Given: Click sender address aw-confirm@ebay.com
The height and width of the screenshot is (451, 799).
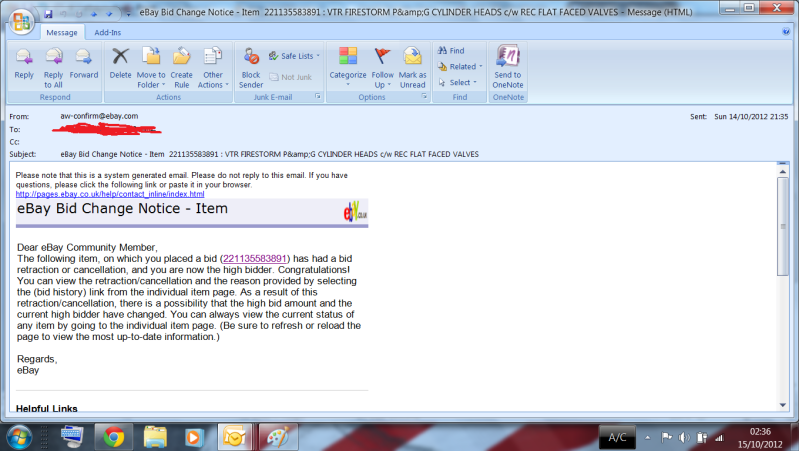Looking at the screenshot, I should click(x=99, y=116).
